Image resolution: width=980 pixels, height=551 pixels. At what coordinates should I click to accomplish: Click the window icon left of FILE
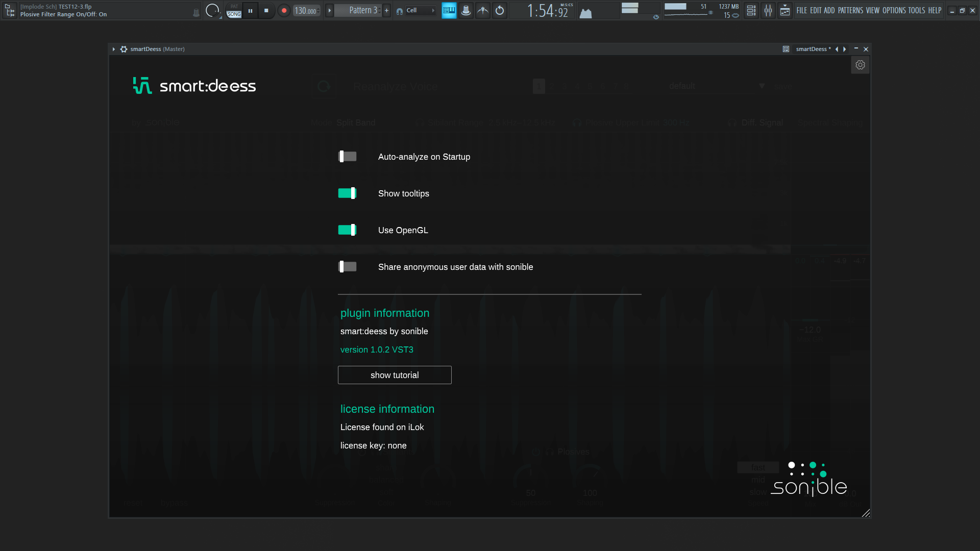tap(785, 10)
